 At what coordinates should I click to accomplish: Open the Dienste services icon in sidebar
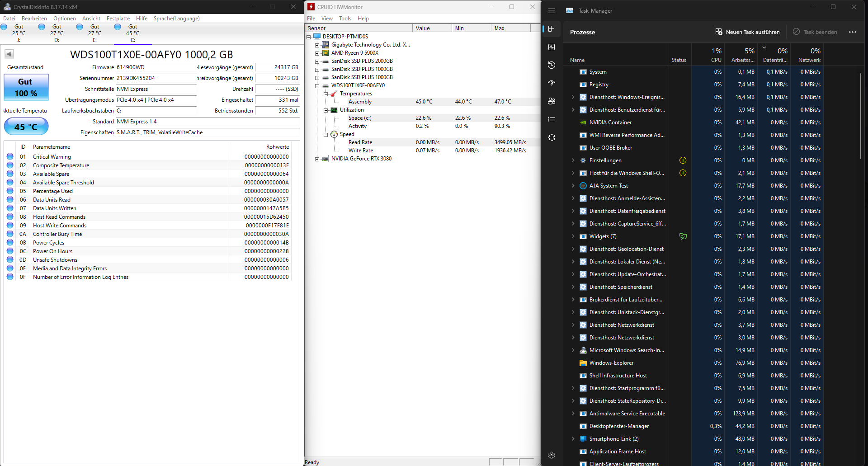pos(552,137)
